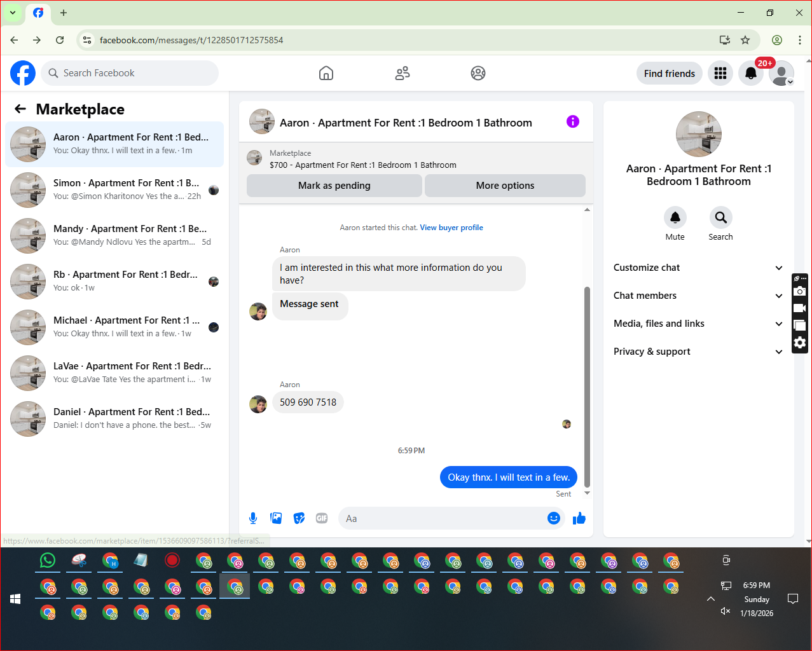Viewport: 812px width, 651px height.
Task: Toggle volume mute icon in system tray
Action: [726, 611]
